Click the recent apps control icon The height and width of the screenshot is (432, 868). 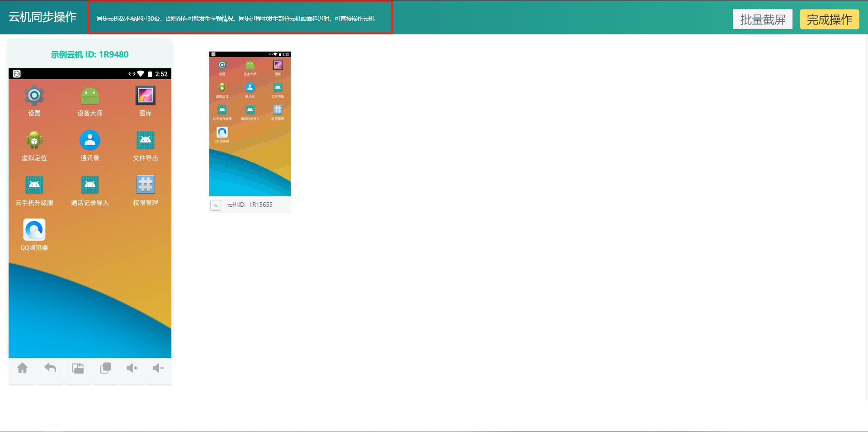pos(105,368)
